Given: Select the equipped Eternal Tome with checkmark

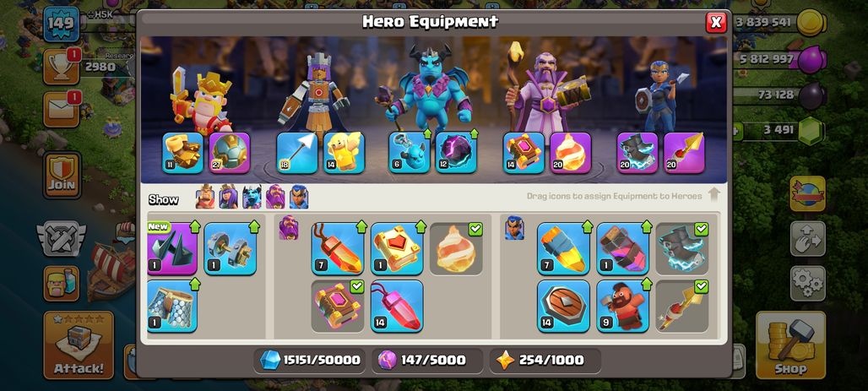Looking at the screenshot, I should 337,306.
